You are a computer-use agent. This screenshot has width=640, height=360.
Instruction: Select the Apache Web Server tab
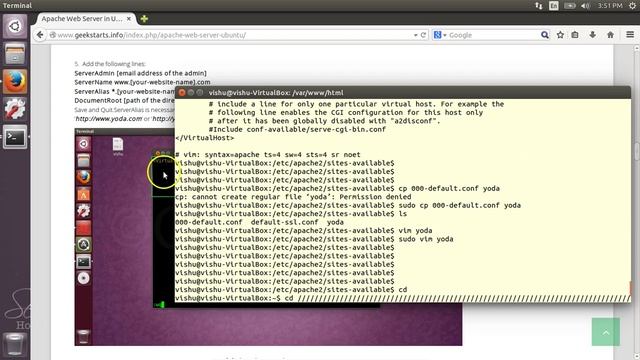85,19
